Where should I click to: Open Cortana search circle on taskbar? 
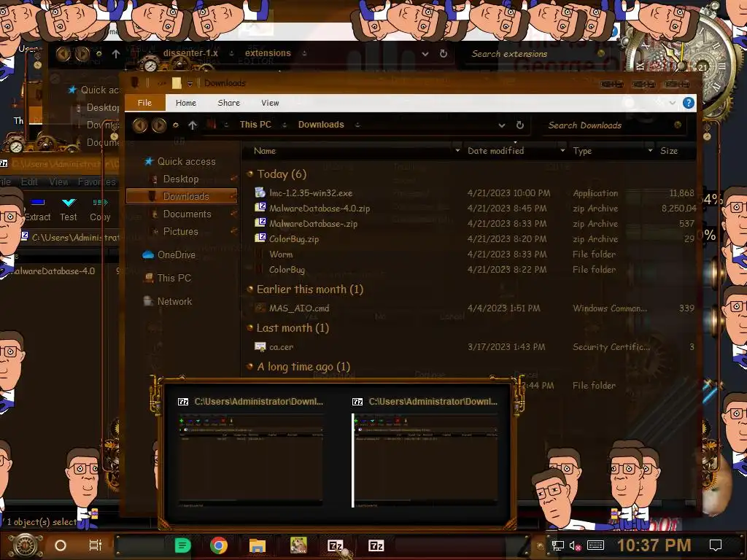click(61, 545)
